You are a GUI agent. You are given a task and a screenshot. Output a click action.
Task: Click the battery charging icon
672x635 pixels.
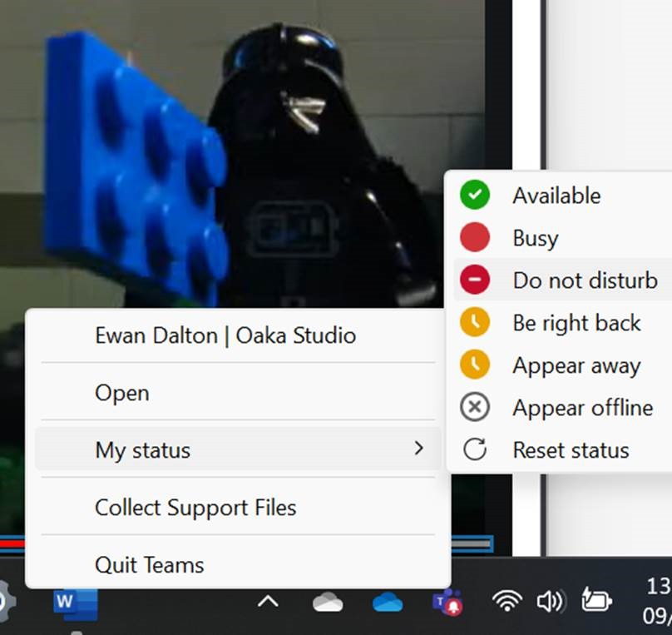[x=596, y=600]
